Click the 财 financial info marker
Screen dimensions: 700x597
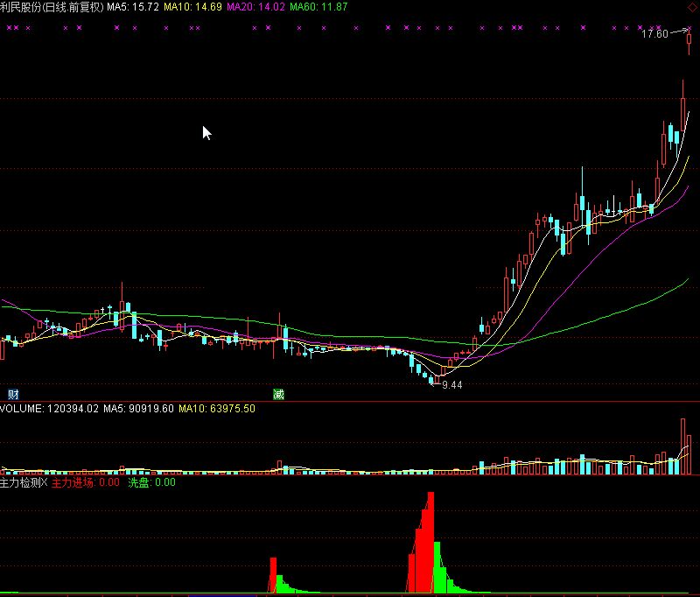click(13, 394)
